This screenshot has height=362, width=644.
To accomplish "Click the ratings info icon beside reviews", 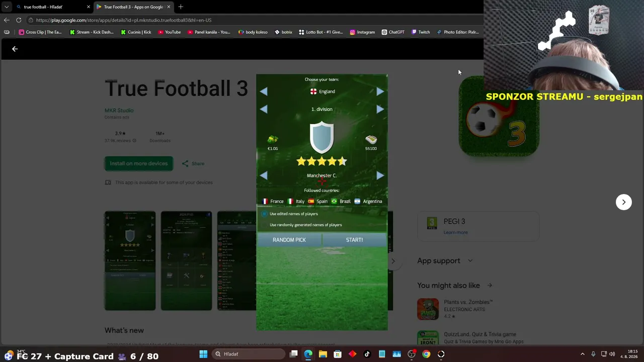I will [134, 141].
